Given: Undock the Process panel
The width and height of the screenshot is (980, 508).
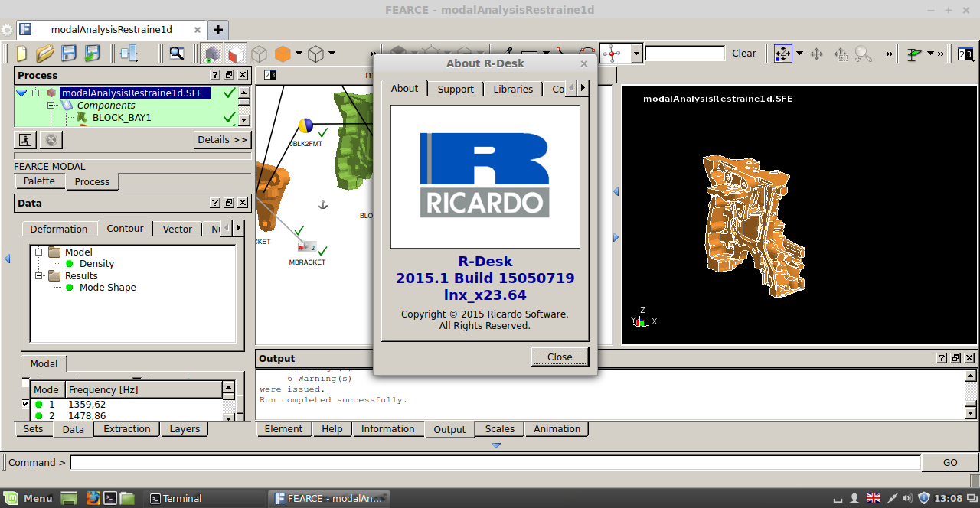Looking at the screenshot, I should (230, 75).
